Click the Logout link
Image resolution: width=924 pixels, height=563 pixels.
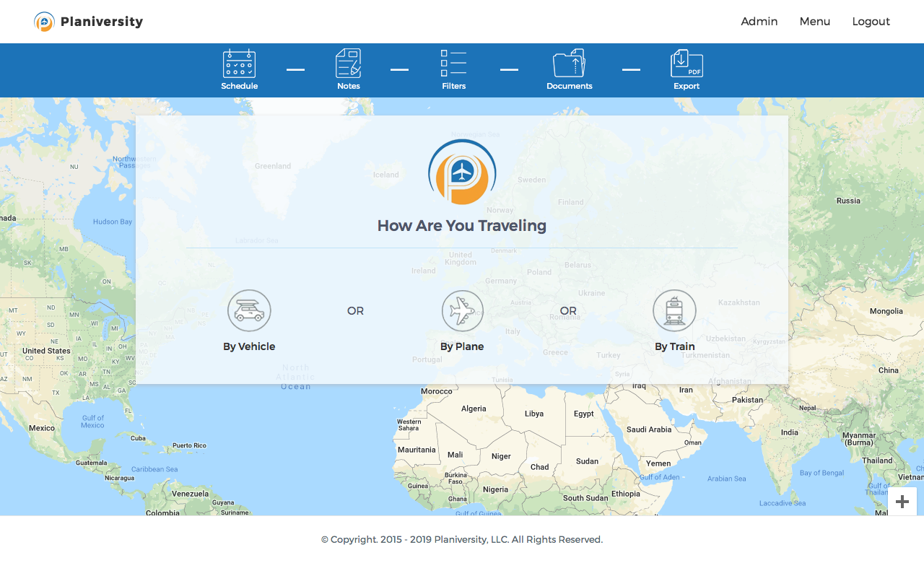[871, 22]
